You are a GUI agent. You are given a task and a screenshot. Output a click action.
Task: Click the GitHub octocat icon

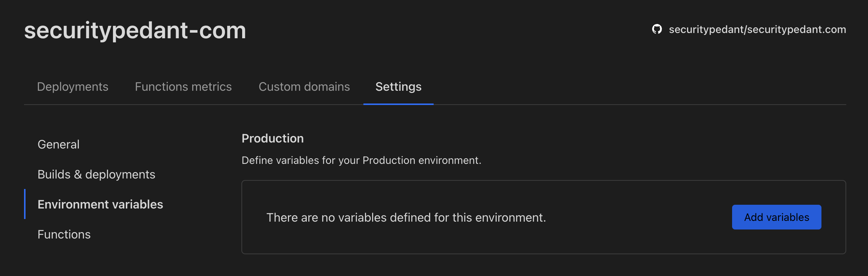pyautogui.click(x=657, y=29)
